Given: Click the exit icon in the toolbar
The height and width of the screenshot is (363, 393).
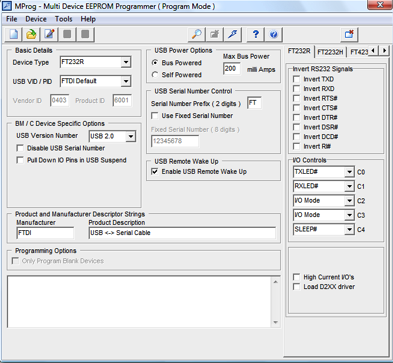Looking at the screenshot, I should [x=349, y=34].
